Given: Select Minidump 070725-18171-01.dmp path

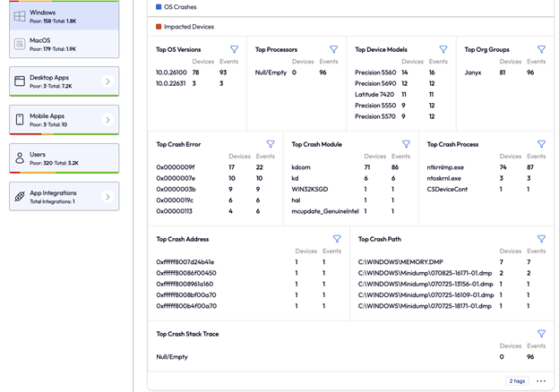Looking at the screenshot, I should (425, 306).
